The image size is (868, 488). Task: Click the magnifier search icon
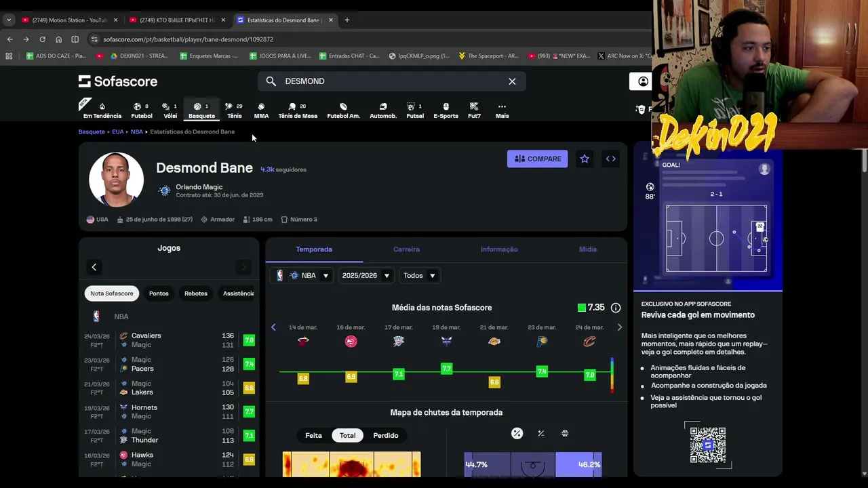(x=271, y=81)
